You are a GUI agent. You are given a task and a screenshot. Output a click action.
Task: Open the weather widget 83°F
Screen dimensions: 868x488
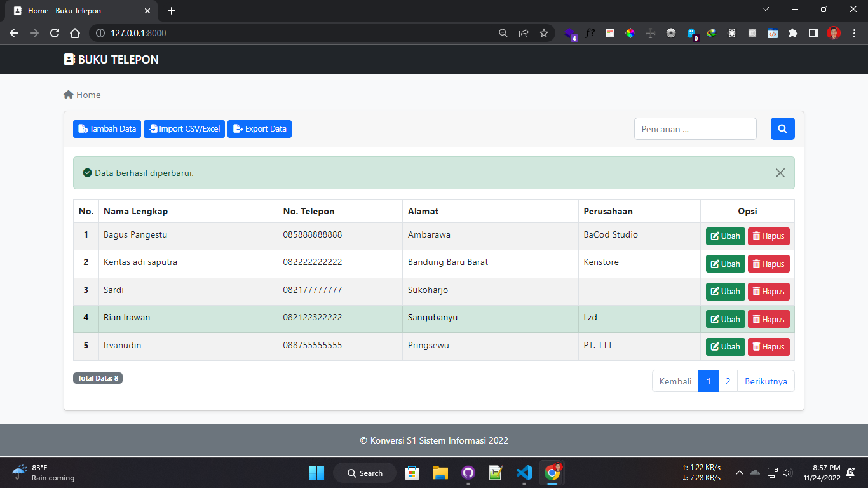pos(43,473)
